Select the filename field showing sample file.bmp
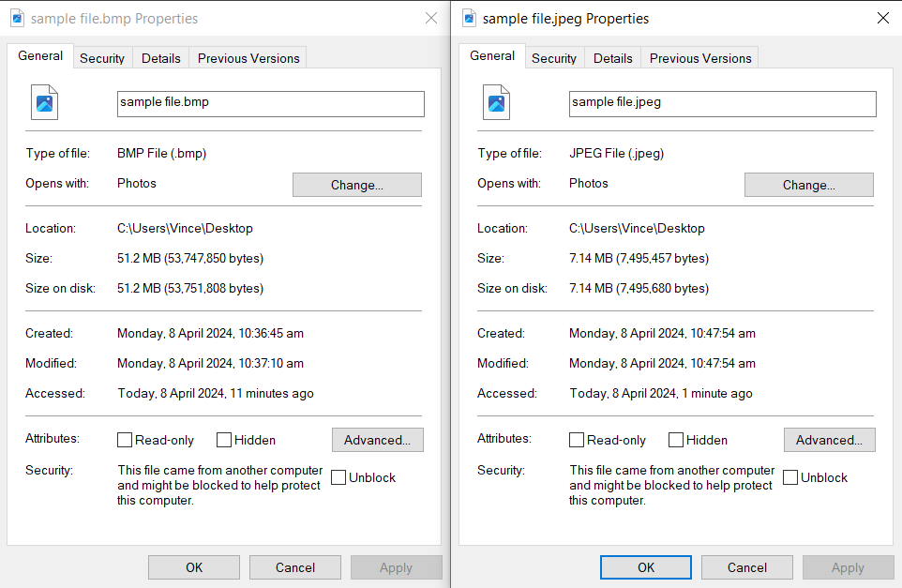This screenshot has height=588, width=902. tap(270, 103)
